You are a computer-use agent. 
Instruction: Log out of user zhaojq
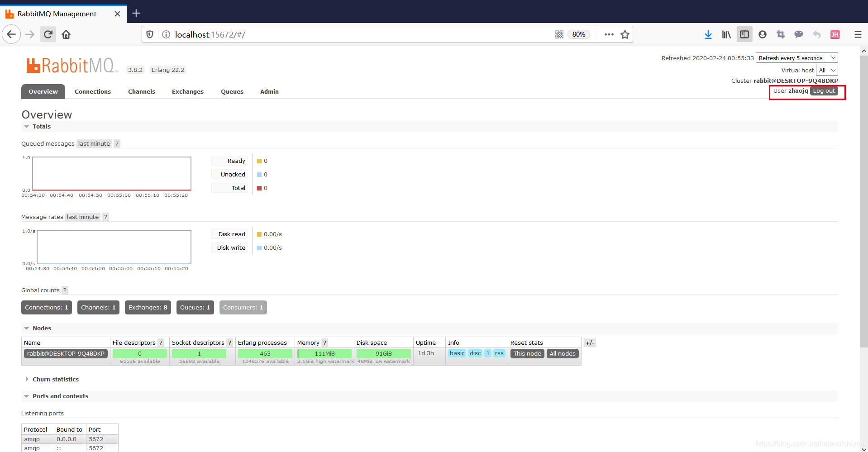coord(824,91)
